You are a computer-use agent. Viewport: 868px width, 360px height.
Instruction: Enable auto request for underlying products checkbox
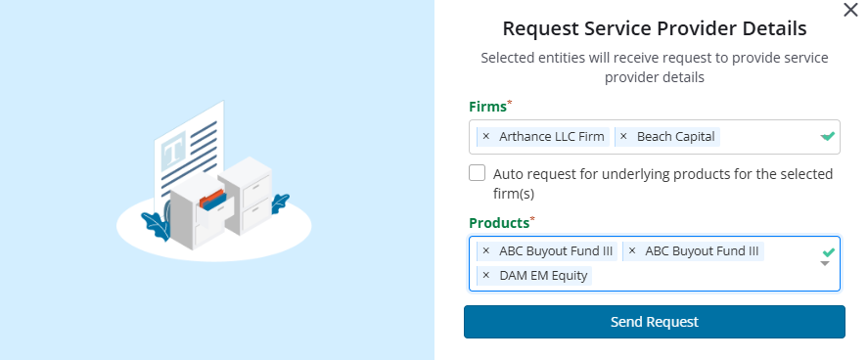click(477, 173)
